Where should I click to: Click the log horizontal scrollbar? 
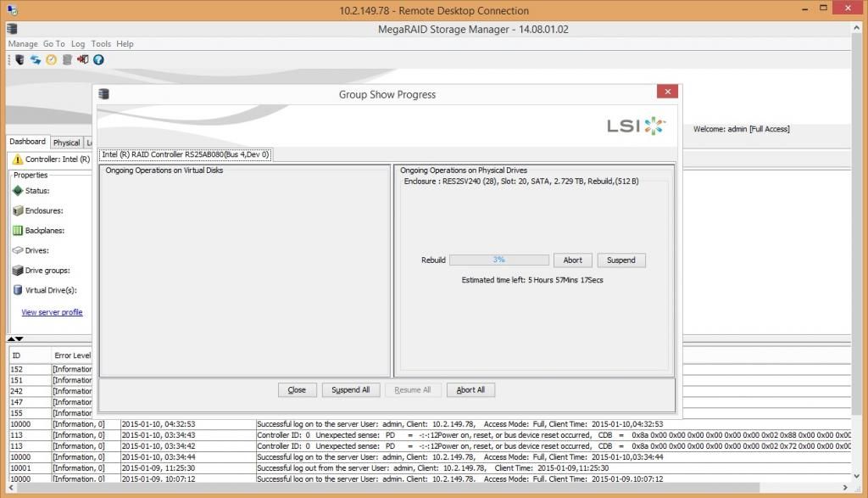tap(388, 488)
